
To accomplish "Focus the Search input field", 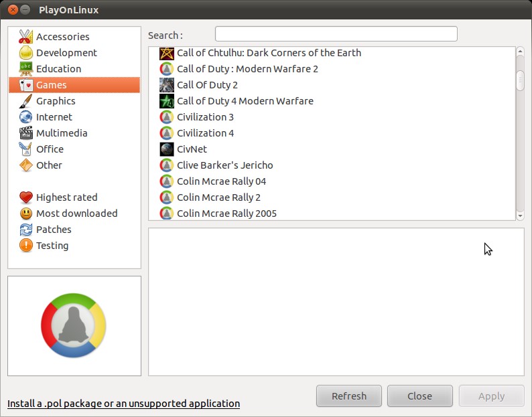I will [336, 34].
